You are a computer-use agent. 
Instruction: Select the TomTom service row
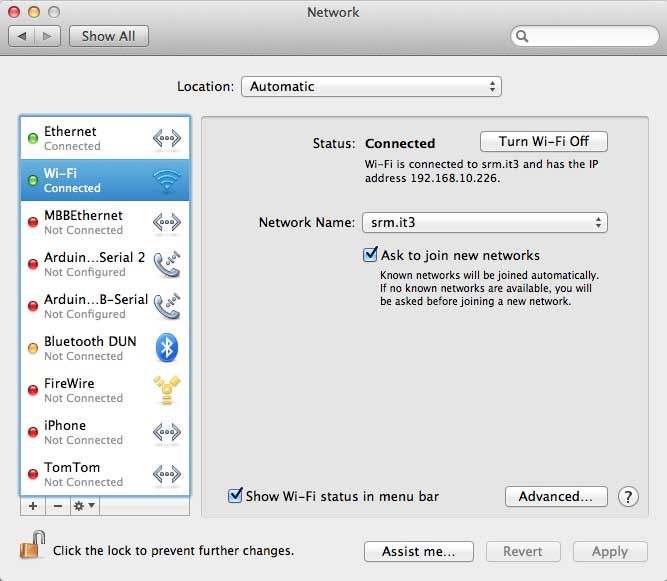[105, 474]
